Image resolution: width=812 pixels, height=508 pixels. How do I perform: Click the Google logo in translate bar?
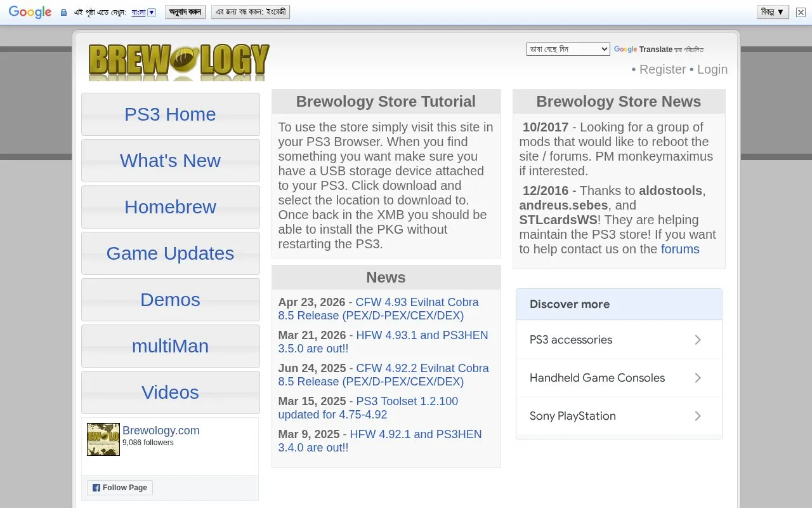(x=30, y=12)
